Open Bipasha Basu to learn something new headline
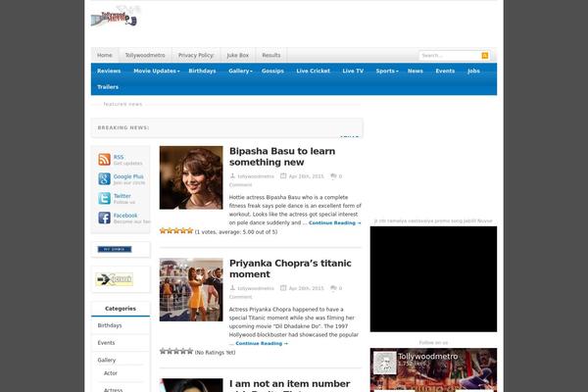Image resolution: width=588 pixels, height=392 pixels. pos(282,157)
